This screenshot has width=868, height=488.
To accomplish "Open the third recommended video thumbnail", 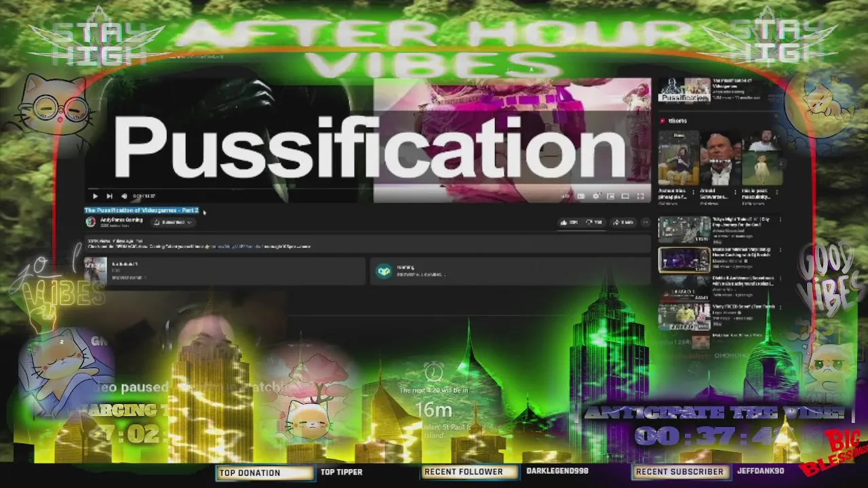I will 684,287.
